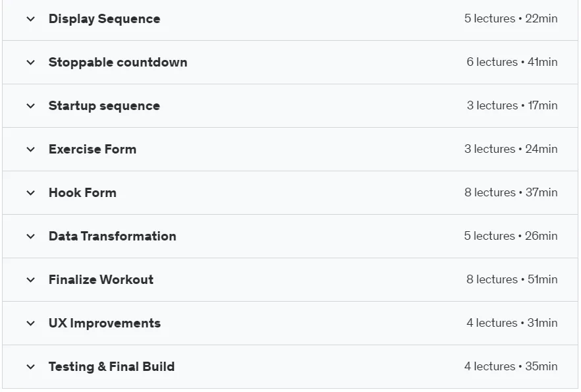Click the Testing & Final Build chevron
Screen dimensions: 581x392
(x=31, y=367)
